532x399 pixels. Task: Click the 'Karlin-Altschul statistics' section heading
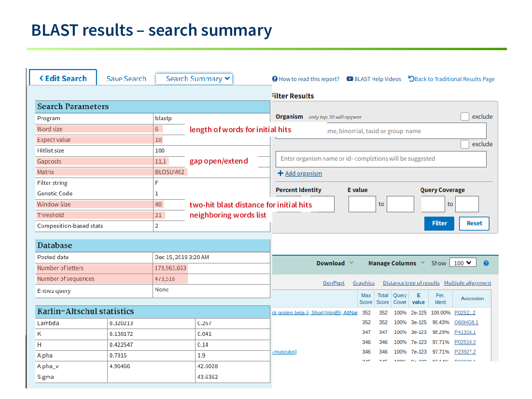click(x=85, y=311)
